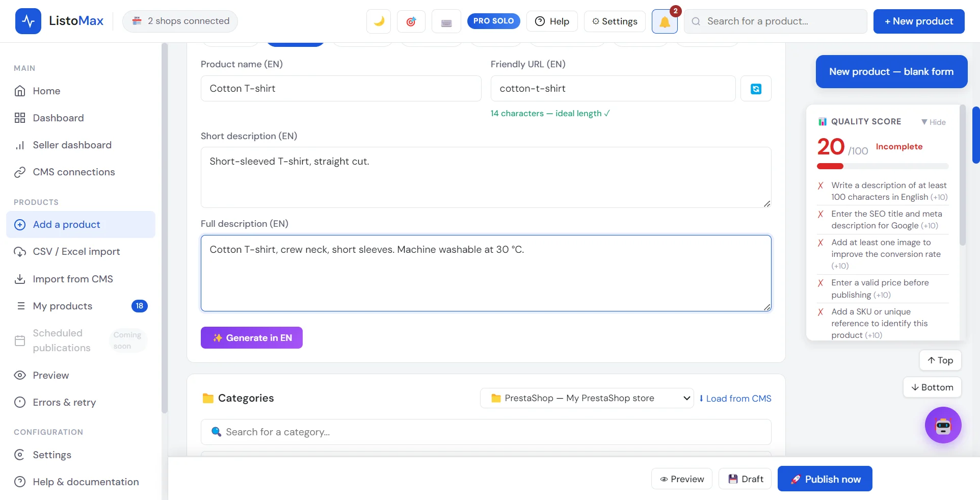Click the New product header button
Image resolution: width=980 pixels, height=500 pixels.
[919, 21]
